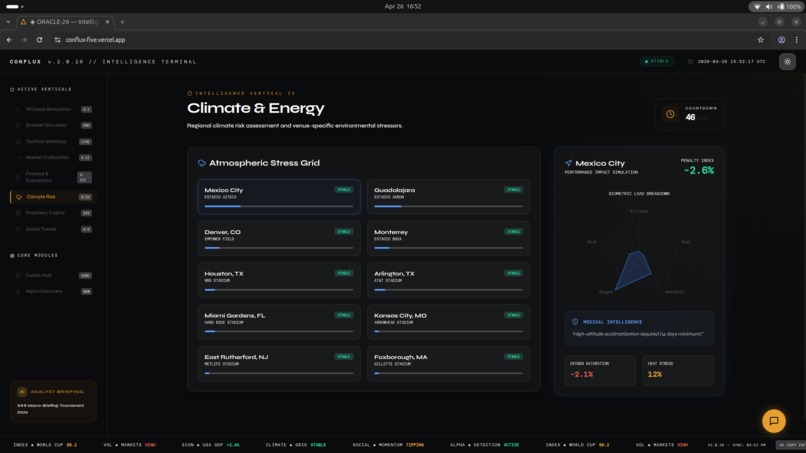Open Tactical Matchup vertical
806x453 pixels.
[53, 141]
